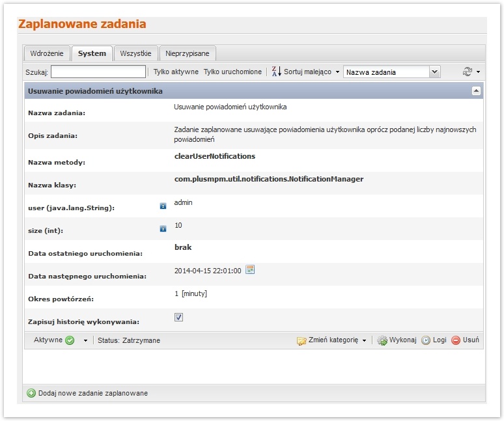Click the Sortuj malejąco sort icon
504x421 pixels.
click(x=276, y=72)
